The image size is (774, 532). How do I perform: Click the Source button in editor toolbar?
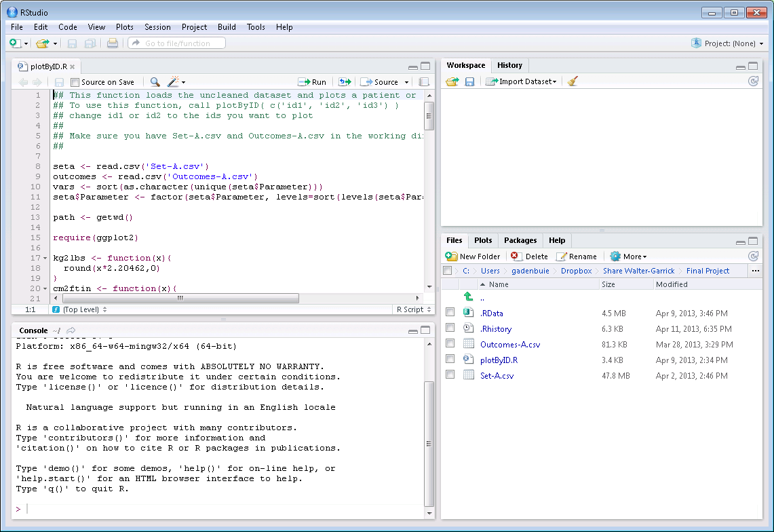[x=379, y=82]
